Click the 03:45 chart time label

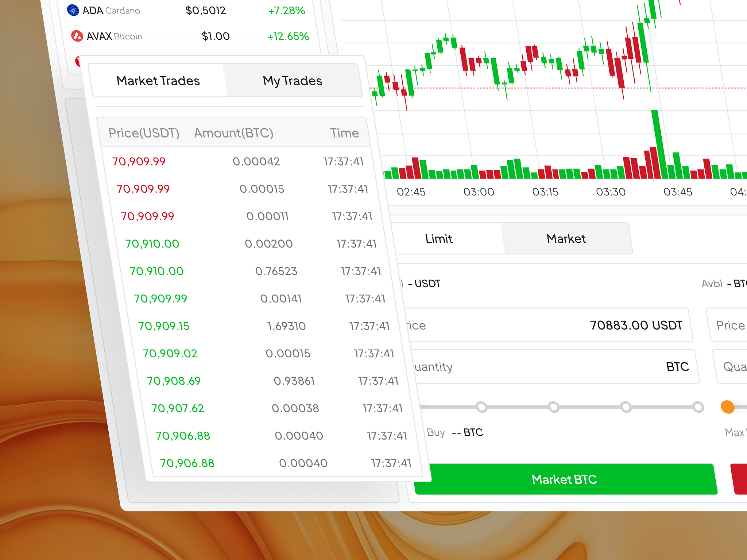coord(678,192)
